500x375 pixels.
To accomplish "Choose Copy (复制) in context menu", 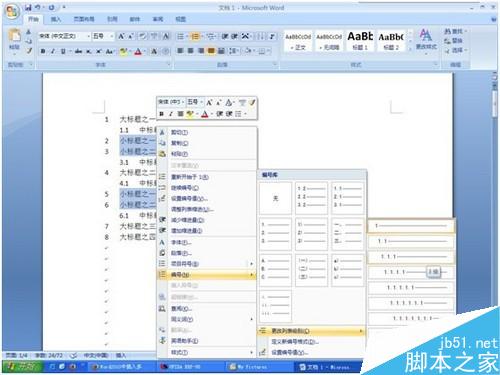I will pyautogui.click(x=207, y=143).
